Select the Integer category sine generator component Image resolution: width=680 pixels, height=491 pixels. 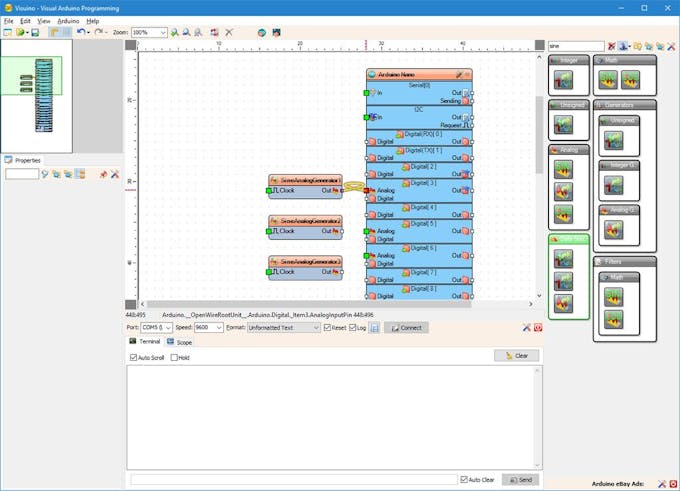coord(563,81)
